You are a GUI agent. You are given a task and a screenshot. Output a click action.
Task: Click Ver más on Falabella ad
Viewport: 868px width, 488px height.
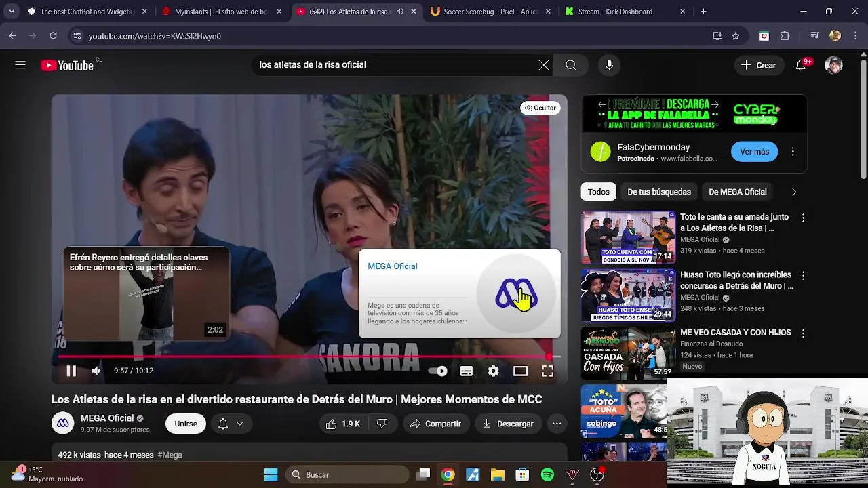point(754,152)
